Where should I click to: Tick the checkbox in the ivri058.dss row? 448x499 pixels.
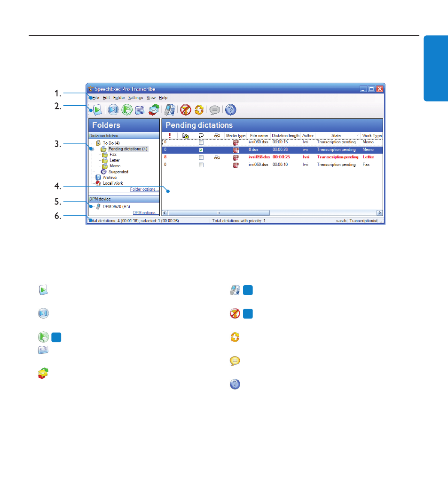(x=201, y=157)
